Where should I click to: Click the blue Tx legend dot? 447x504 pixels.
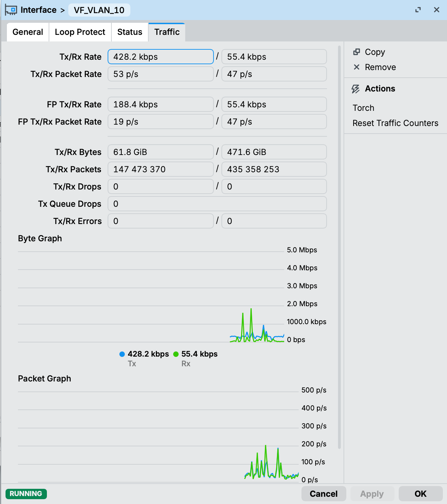pos(122,354)
